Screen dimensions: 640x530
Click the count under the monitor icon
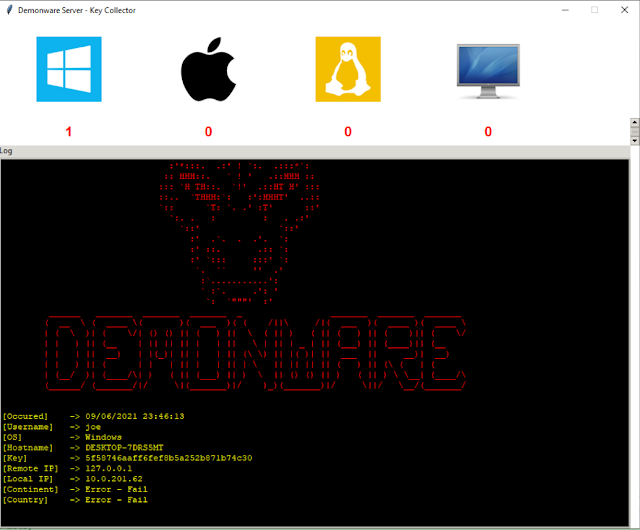pyautogui.click(x=488, y=131)
